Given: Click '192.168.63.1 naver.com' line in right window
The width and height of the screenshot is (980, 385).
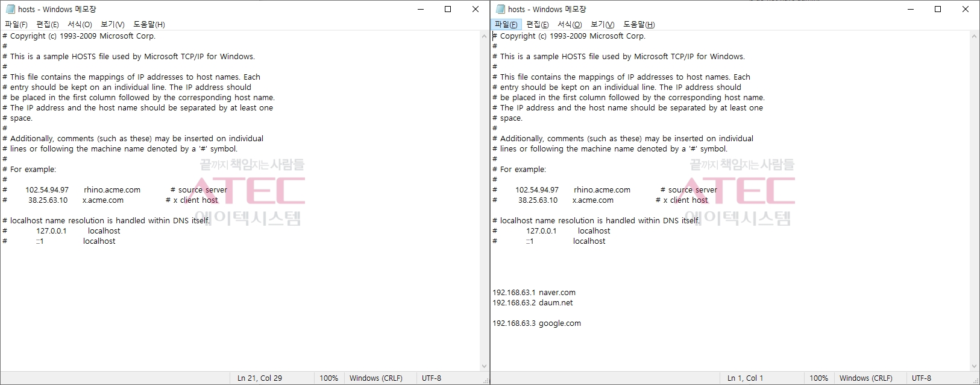Looking at the screenshot, I should 534,293.
